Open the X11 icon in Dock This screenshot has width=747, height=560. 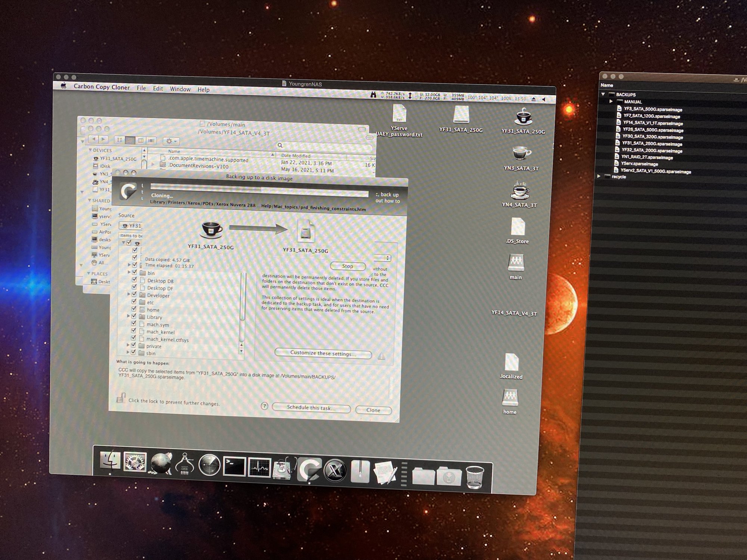point(335,470)
